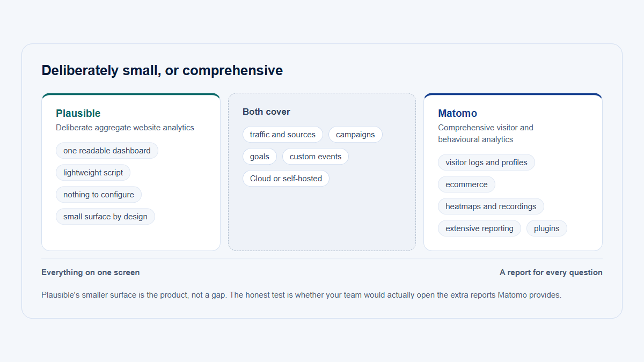The height and width of the screenshot is (362, 644).
Task: Click 'A report for every question' label
Action: 551,272
